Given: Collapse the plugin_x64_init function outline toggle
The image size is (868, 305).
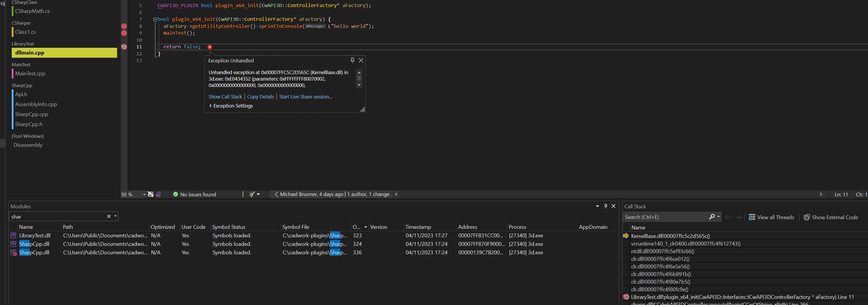Looking at the screenshot, I should (x=155, y=19).
